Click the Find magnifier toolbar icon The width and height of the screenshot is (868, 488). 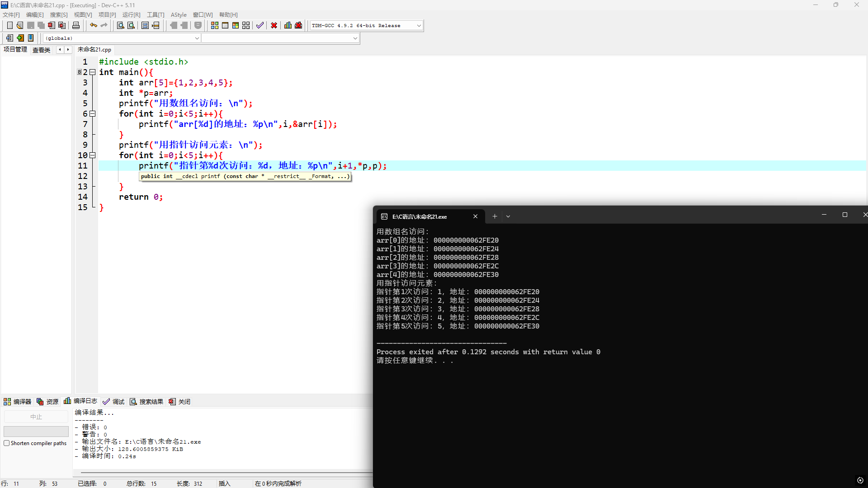click(120, 25)
